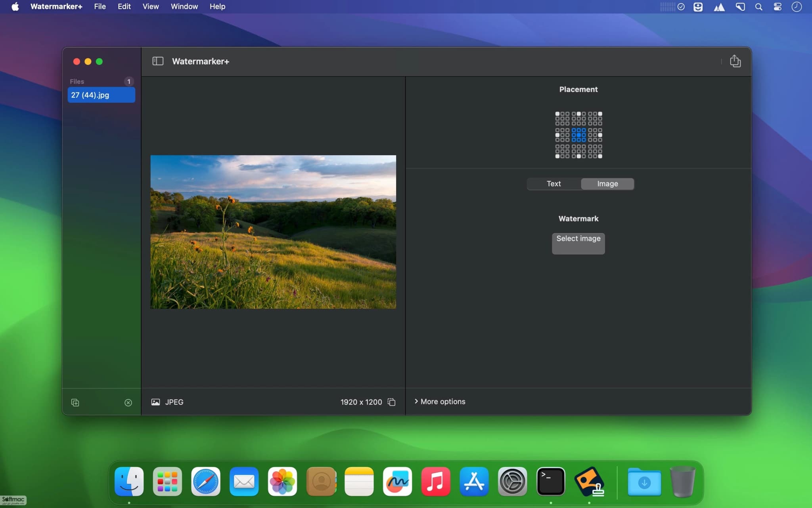The width and height of the screenshot is (812, 508).
Task: Open Watermarker+ app icon in the Dock
Action: (x=589, y=481)
